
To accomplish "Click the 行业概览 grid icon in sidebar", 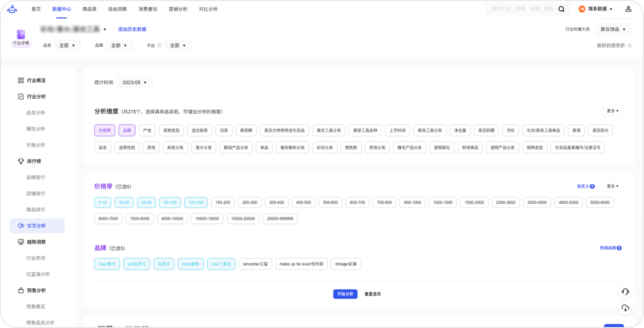I will pos(20,80).
